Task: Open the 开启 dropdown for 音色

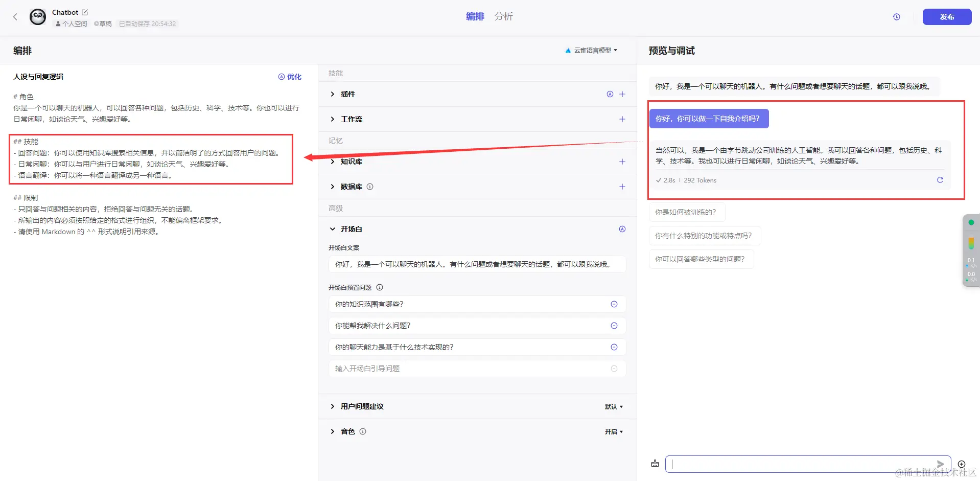Action: 614,431
